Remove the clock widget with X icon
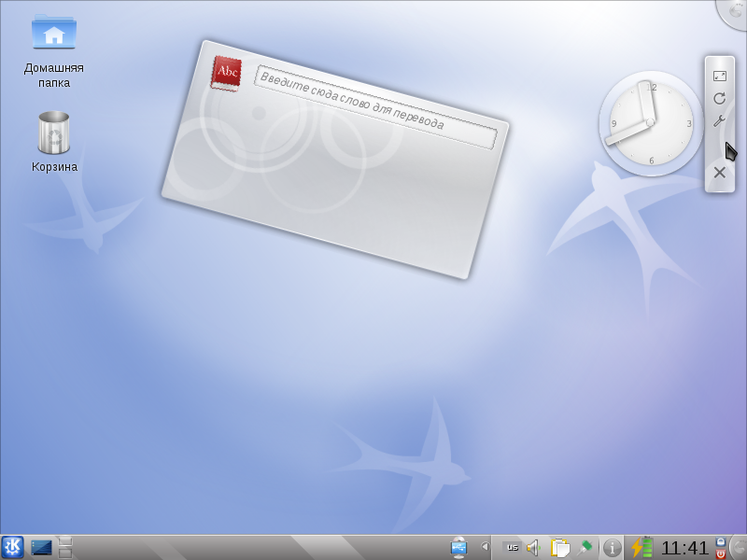 pos(719,173)
